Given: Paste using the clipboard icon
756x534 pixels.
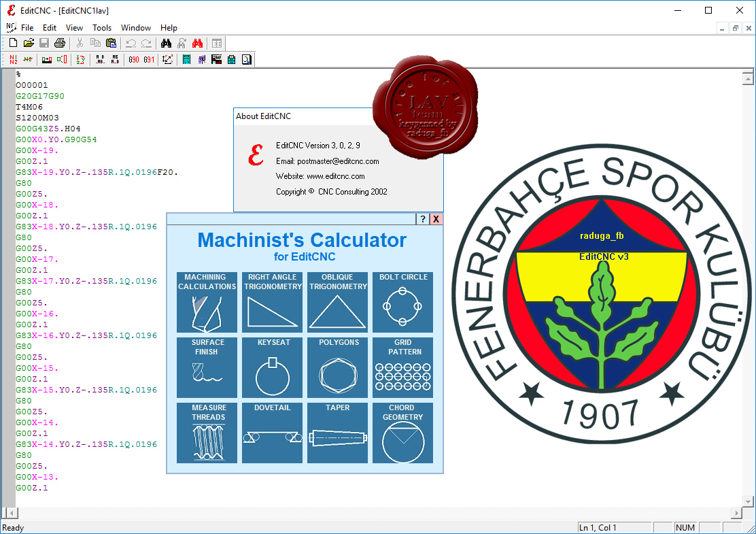Looking at the screenshot, I should point(111,43).
